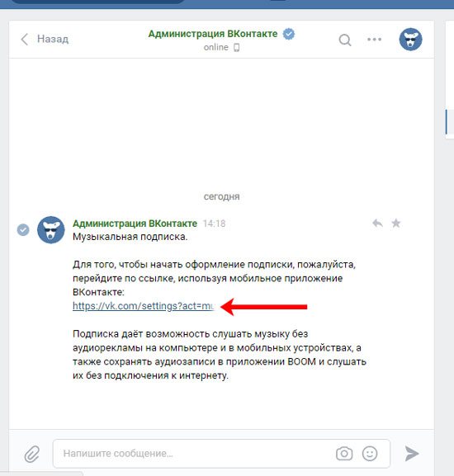Open sender avatar next to message
The width and height of the screenshot is (454, 476).
pos(50,229)
